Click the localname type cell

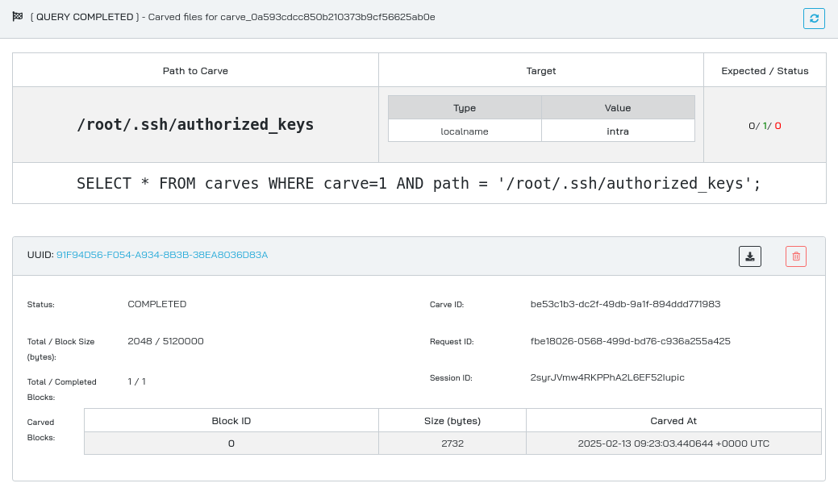[x=465, y=131]
